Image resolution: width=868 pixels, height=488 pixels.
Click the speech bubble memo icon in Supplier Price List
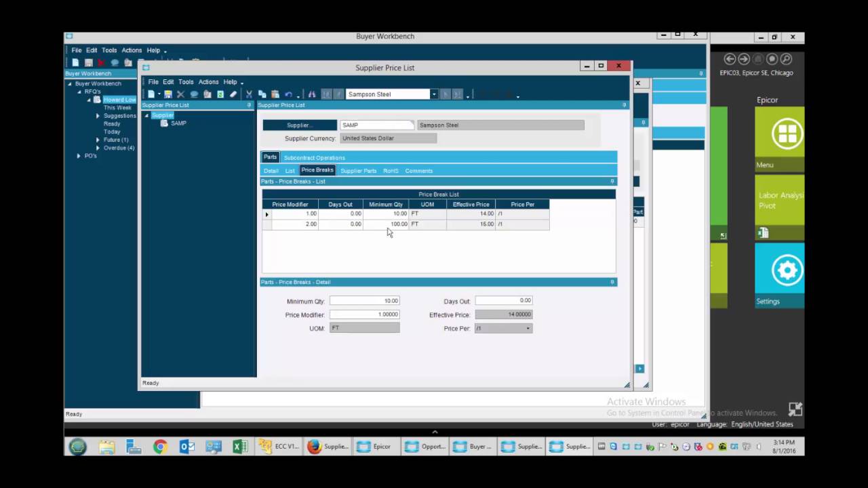(194, 94)
